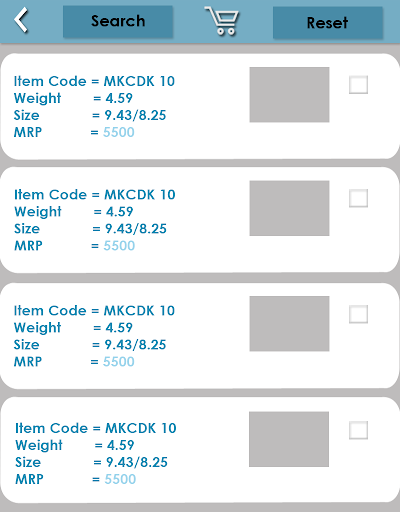Select the first MKCDK 10 item code

pyautogui.click(x=139, y=81)
